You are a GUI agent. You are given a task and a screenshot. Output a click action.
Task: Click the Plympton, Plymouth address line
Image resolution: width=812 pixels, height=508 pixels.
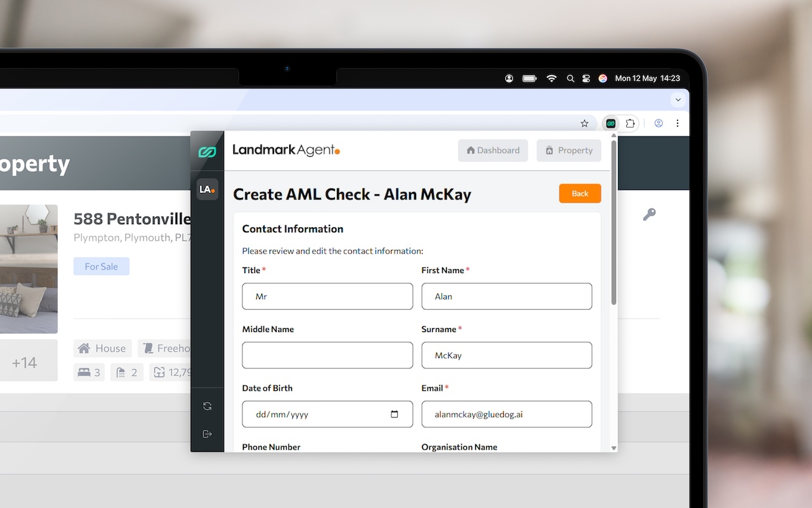point(132,237)
